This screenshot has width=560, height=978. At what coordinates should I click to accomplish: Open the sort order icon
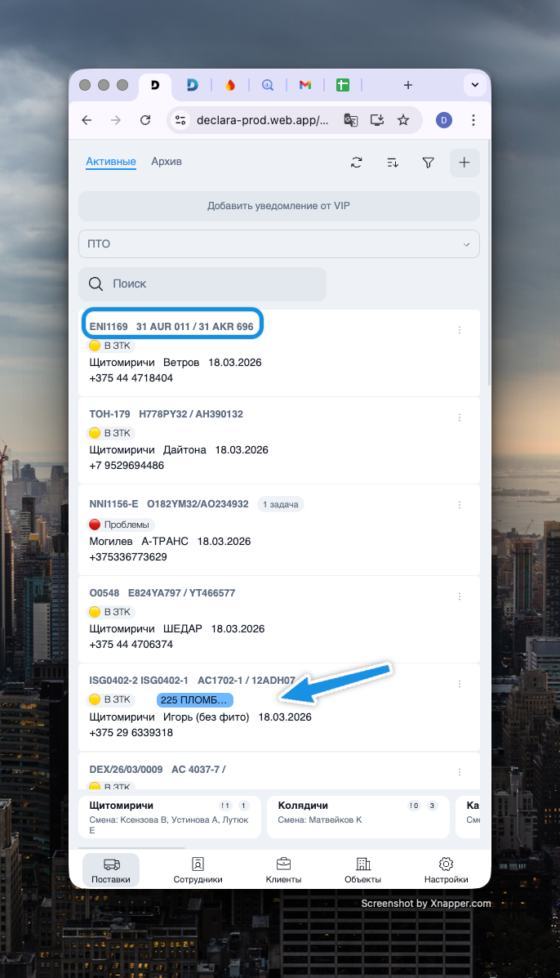393,163
